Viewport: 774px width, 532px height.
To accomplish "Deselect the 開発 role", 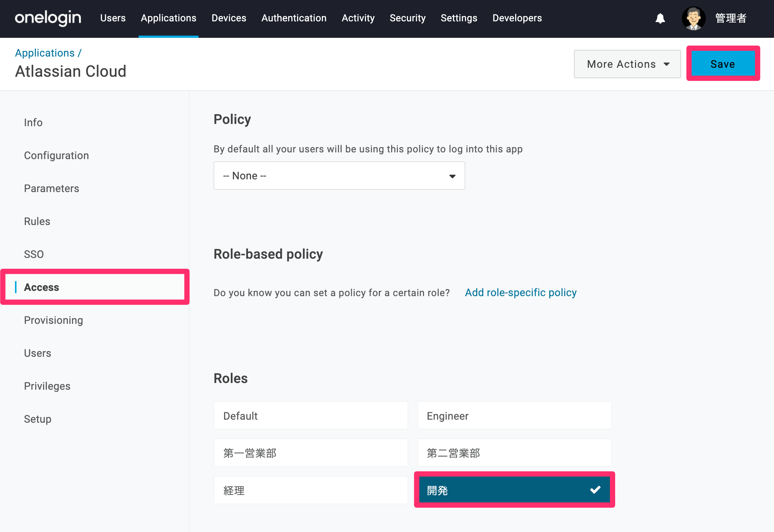I will (x=514, y=490).
